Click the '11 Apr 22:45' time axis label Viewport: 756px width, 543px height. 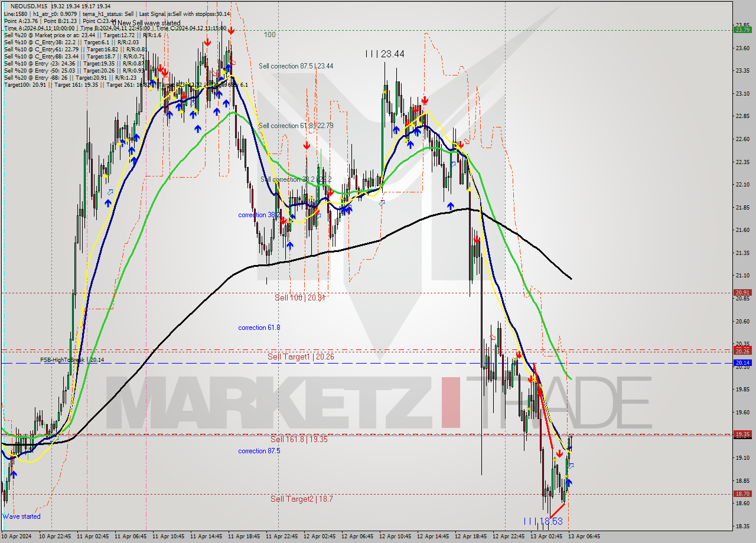(282, 537)
